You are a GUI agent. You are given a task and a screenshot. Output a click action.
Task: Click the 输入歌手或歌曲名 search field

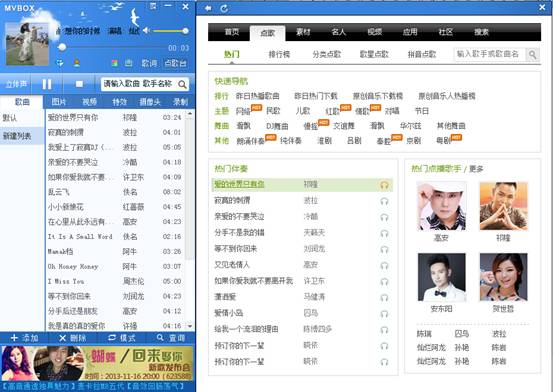490,54
